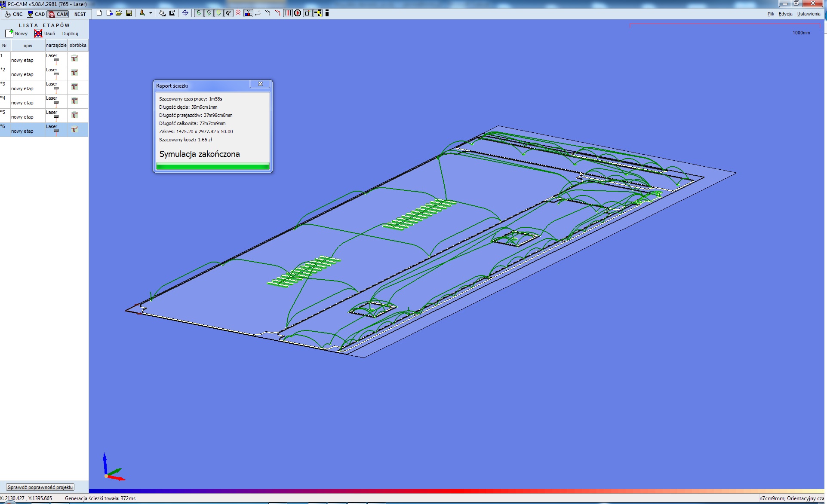This screenshot has height=504, width=827.
Task: Select stage row *3 nowy etap
Action: [x=44, y=87]
